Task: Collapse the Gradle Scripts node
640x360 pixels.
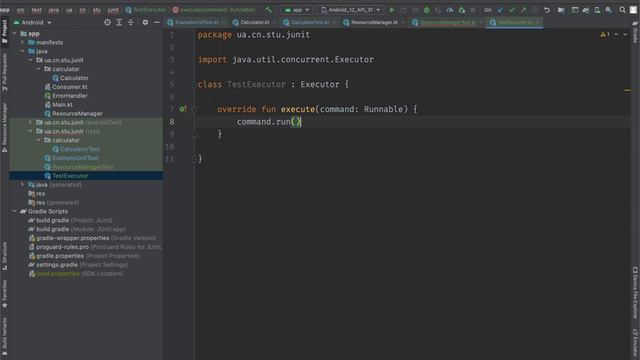Action: tap(15, 211)
